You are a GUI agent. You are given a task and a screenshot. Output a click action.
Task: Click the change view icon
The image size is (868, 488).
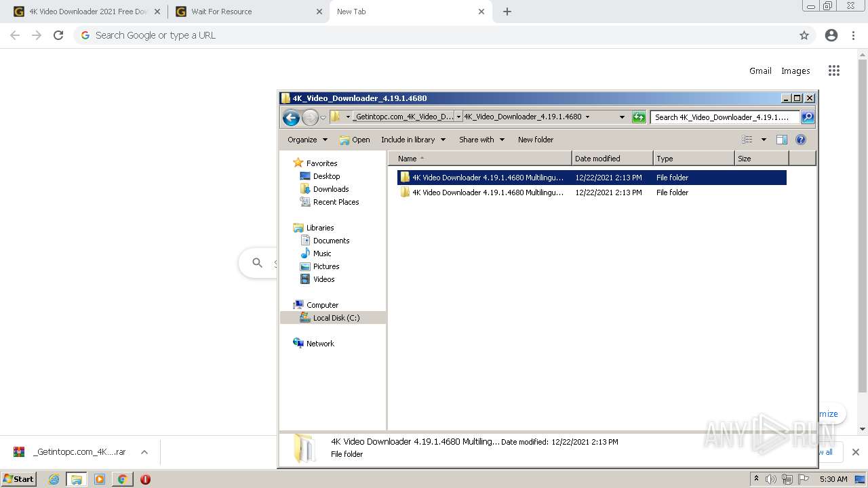(747, 140)
